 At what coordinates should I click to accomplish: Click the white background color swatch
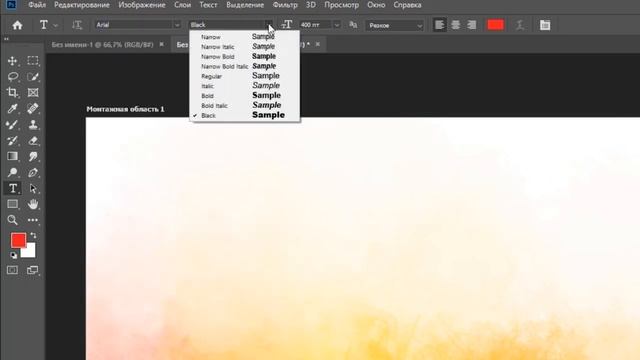(29, 252)
